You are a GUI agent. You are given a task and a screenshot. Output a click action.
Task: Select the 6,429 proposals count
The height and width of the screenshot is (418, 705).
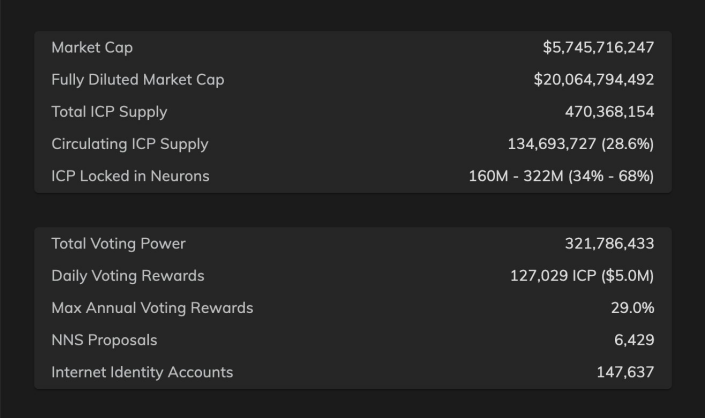click(x=634, y=340)
